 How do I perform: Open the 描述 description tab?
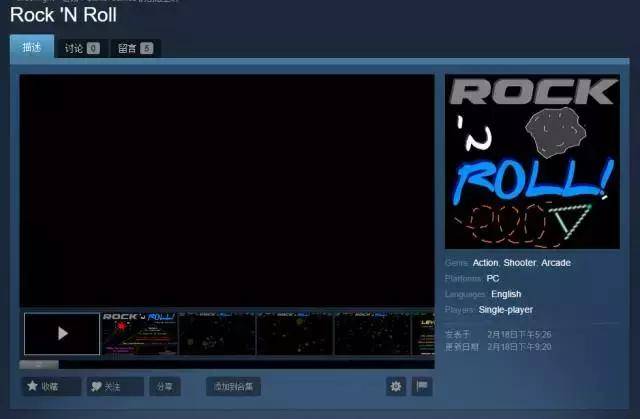[x=32, y=47]
